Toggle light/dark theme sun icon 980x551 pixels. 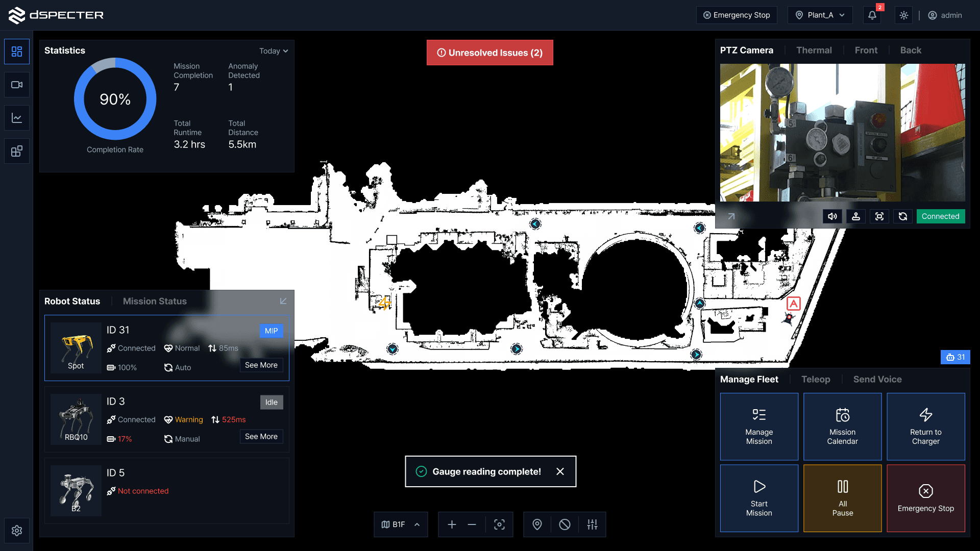pyautogui.click(x=904, y=15)
